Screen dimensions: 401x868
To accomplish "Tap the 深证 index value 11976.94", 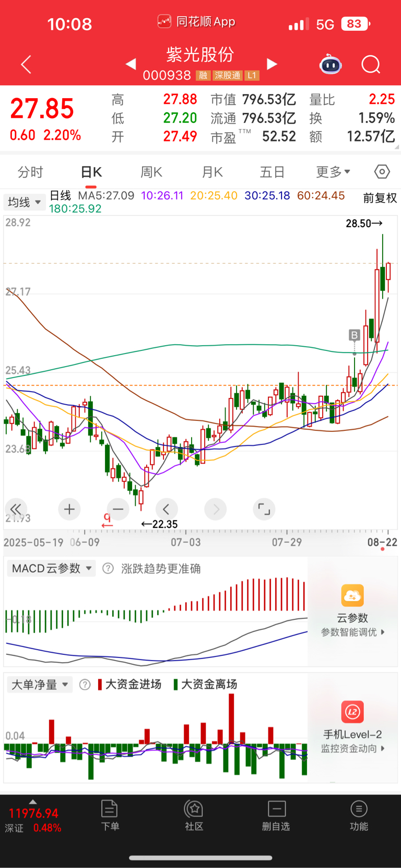I will pos(33,813).
